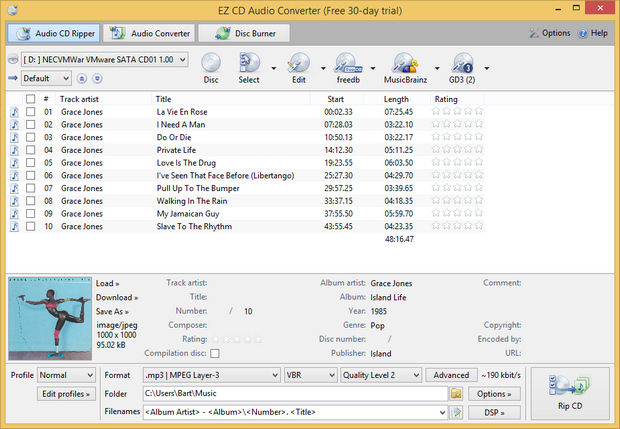Click the music note icon for track 10
Screen dimensions: 620x429
pos(14,226)
